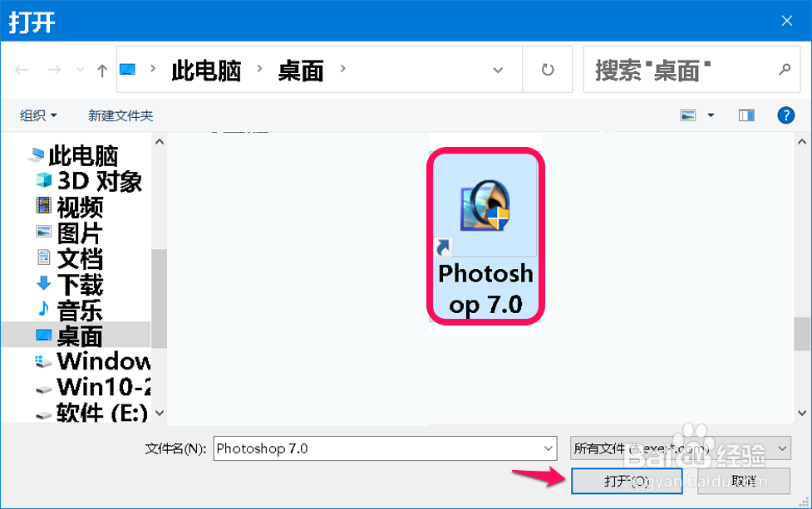
Task: Click the up arrow of file list scrollbar
Action: pyautogui.click(x=802, y=142)
